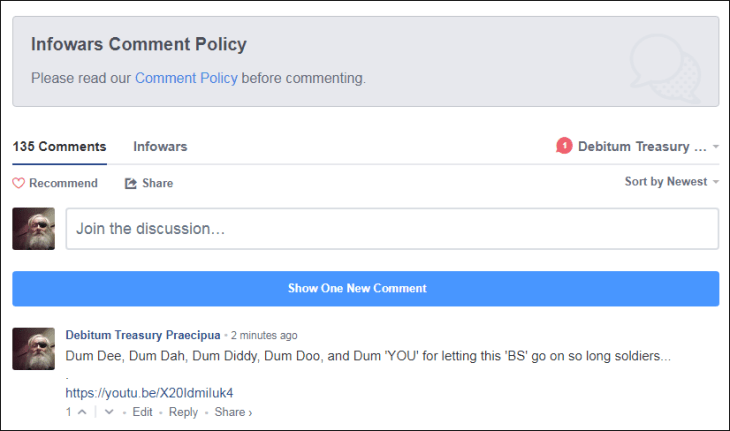Upvote the Debitum Treasury comment
Image resolution: width=730 pixels, height=431 pixels.
coord(82,412)
